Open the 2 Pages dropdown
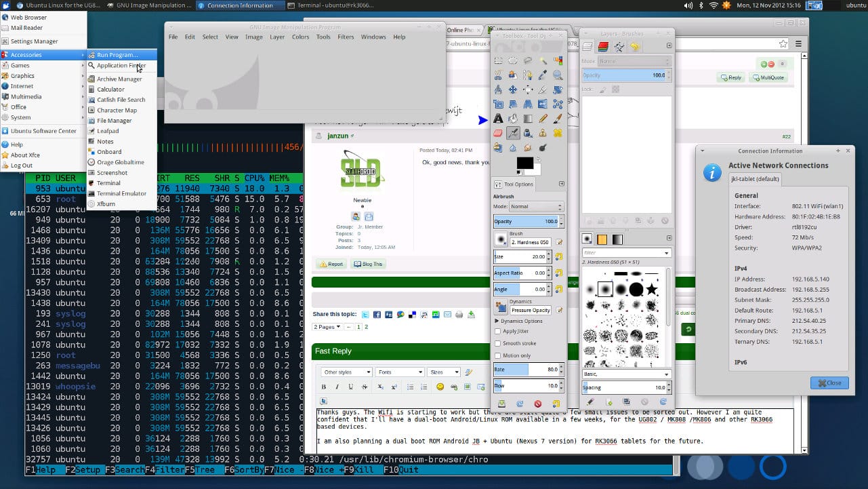 point(327,327)
